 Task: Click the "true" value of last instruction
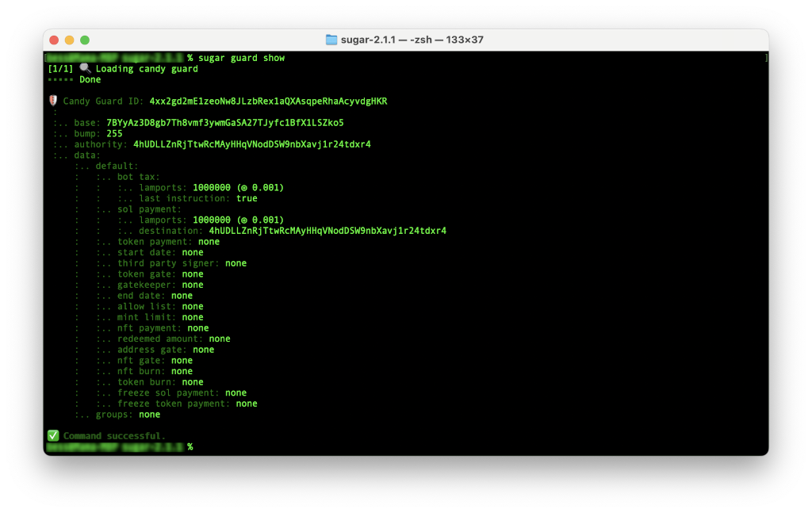pos(247,199)
